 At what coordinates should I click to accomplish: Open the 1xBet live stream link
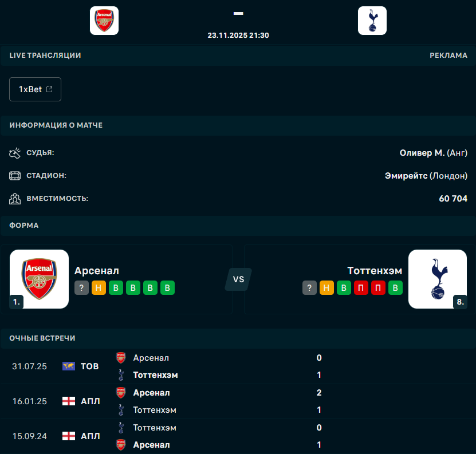click(36, 89)
